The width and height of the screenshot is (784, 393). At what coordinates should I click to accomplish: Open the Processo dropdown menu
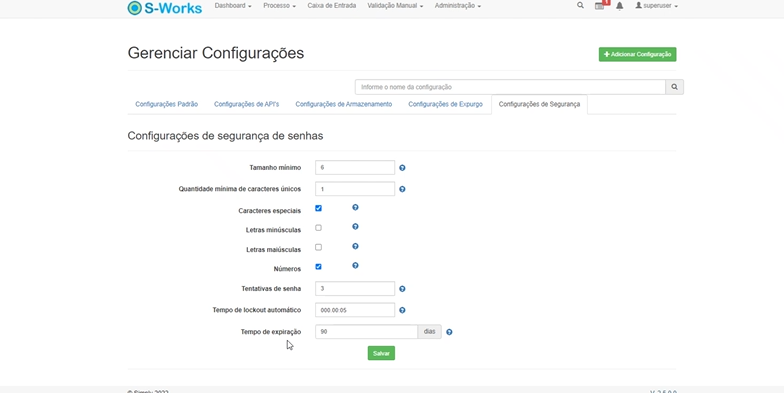(280, 6)
